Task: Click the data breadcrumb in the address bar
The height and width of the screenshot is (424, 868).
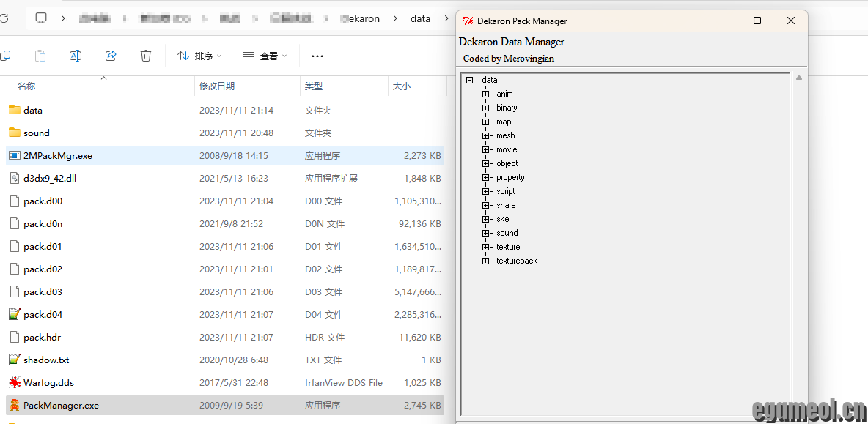Action: 419,18
